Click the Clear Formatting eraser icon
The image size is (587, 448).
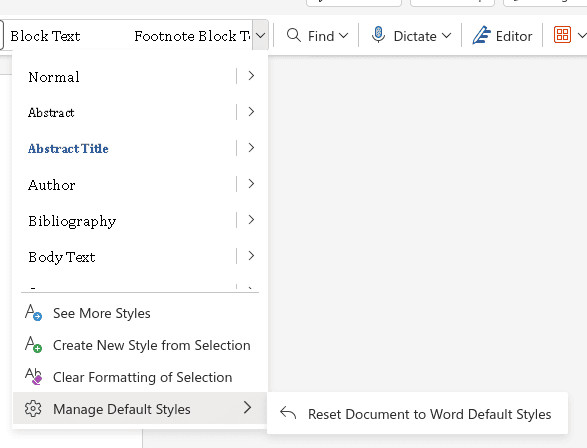[33, 377]
